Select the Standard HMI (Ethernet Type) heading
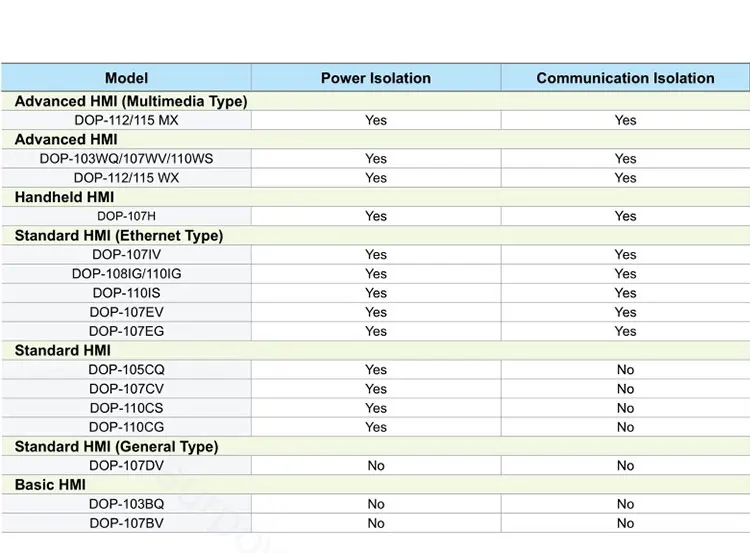The width and height of the screenshot is (750, 553). pyautogui.click(x=119, y=236)
